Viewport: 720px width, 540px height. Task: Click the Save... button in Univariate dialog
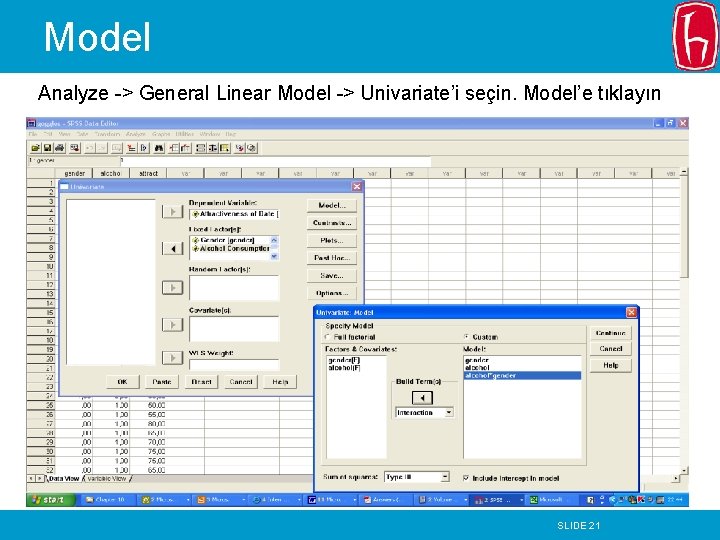click(x=332, y=276)
